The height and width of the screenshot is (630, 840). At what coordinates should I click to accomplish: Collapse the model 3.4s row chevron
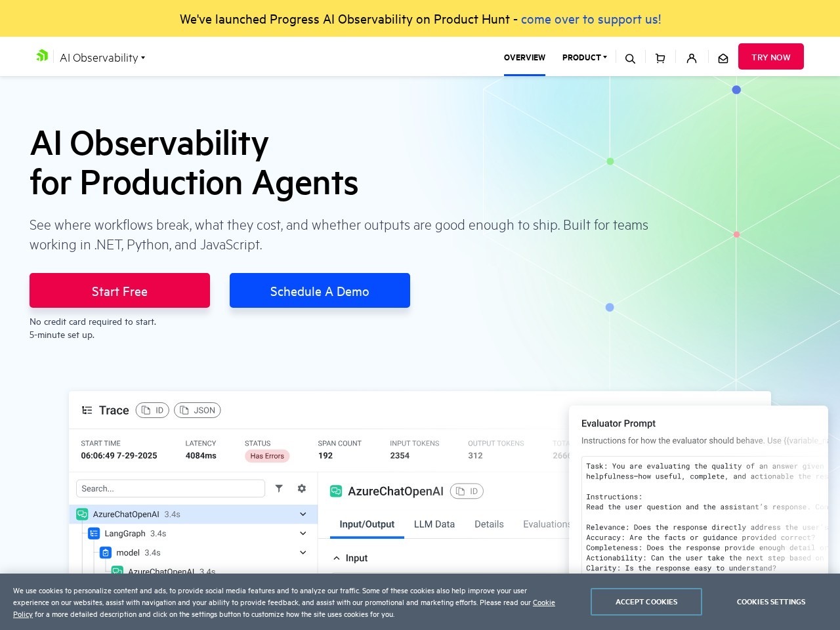(x=303, y=553)
